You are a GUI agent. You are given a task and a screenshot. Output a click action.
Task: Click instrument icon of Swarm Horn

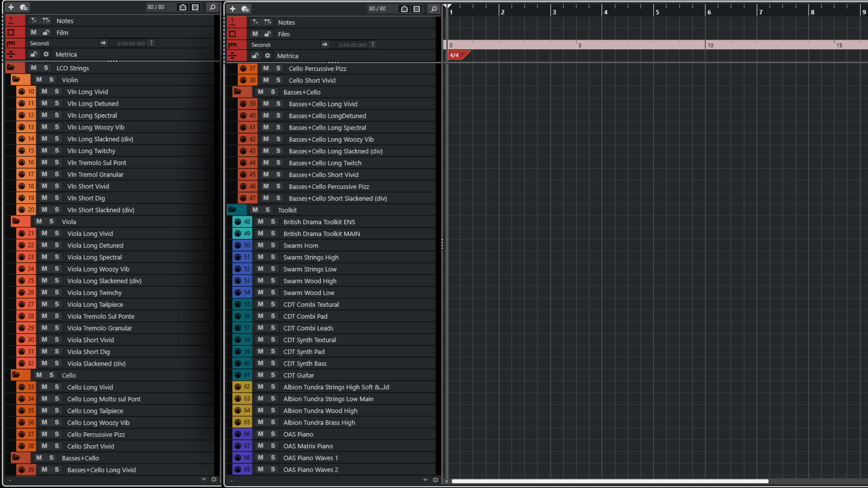[237, 246]
